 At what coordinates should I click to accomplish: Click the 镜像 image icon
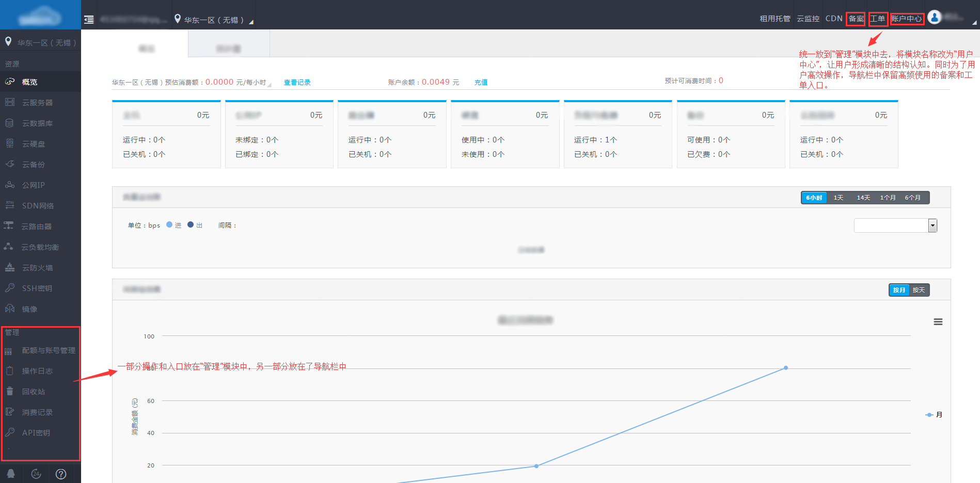(10, 309)
